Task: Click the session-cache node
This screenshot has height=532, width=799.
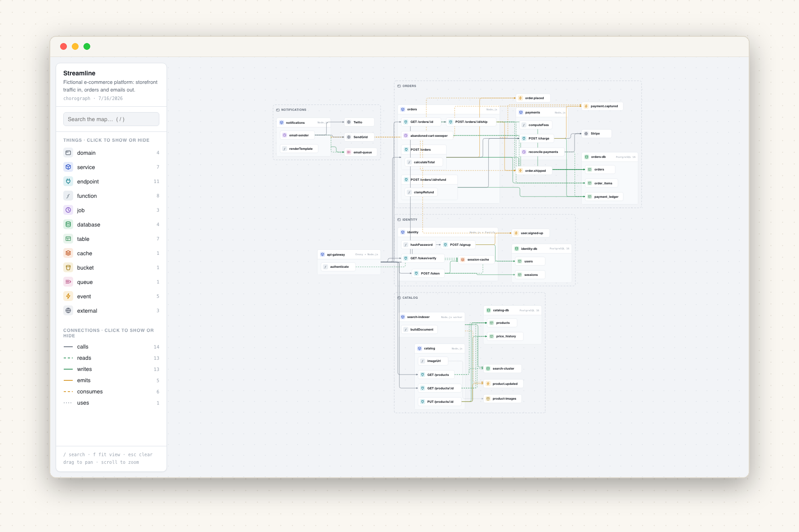Action: (x=476, y=260)
